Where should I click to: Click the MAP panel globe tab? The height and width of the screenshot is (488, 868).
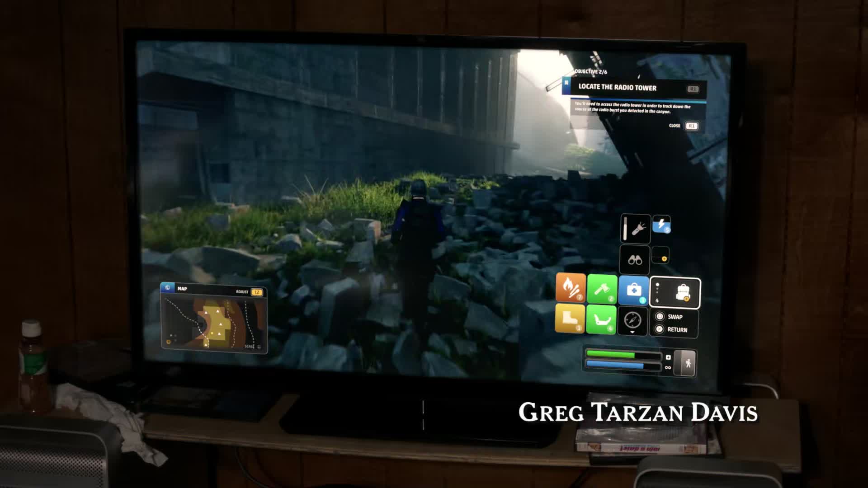[168, 288]
